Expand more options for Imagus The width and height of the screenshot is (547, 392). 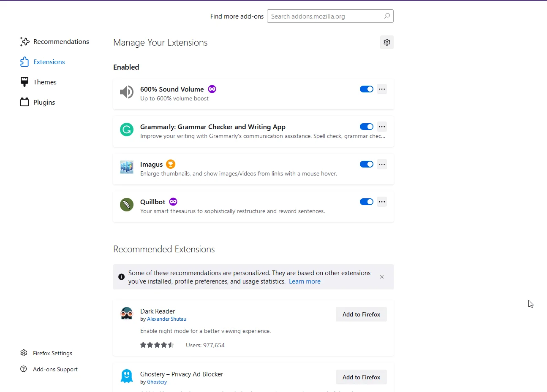pyautogui.click(x=382, y=164)
